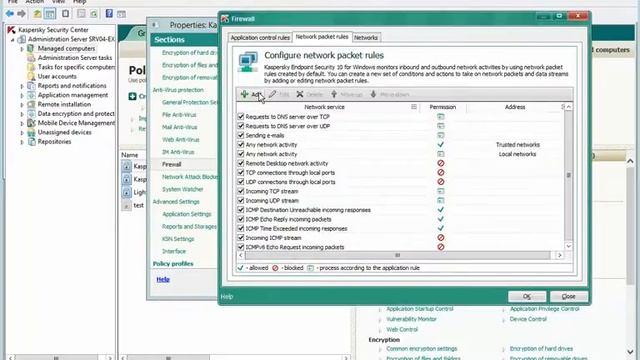Click the Forward arrow in console toolbar
The width and height of the screenshot is (640, 360).
tap(22, 14)
